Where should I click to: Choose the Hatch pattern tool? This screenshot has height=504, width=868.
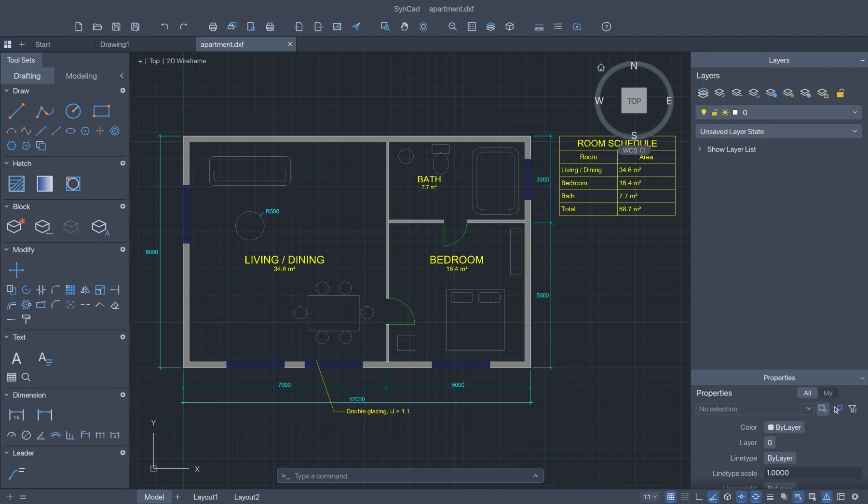coord(16,184)
